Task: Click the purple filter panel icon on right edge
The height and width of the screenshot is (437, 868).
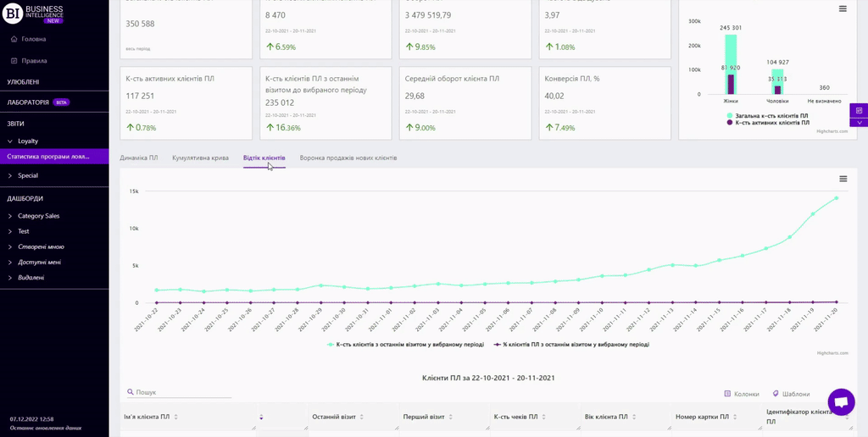Action: 859,111
